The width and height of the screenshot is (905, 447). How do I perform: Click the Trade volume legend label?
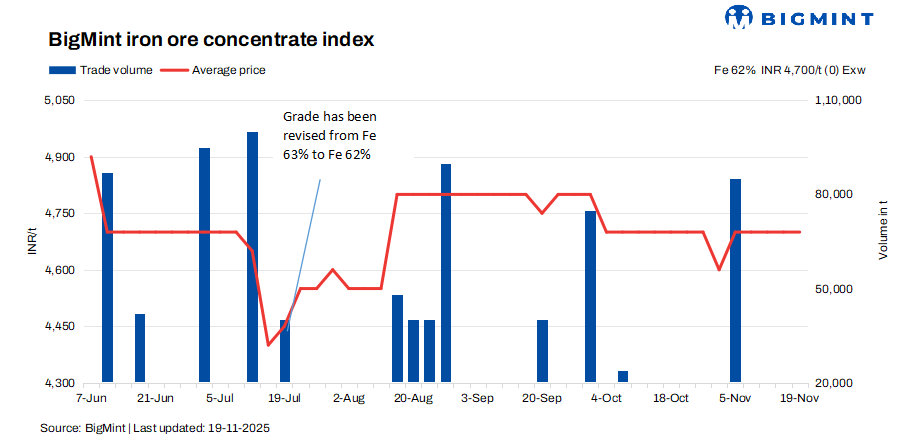tap(116, 70)
